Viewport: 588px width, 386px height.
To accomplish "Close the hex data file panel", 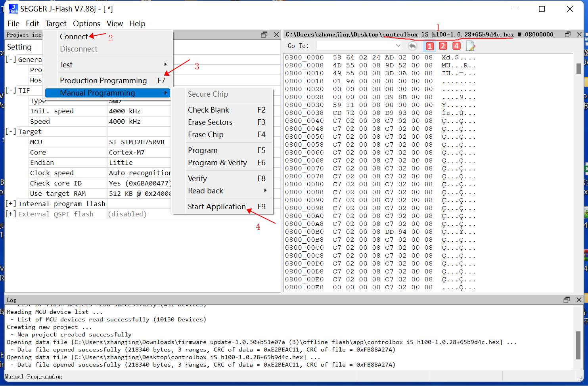I will pyautogui.click(x=579, y=34).
